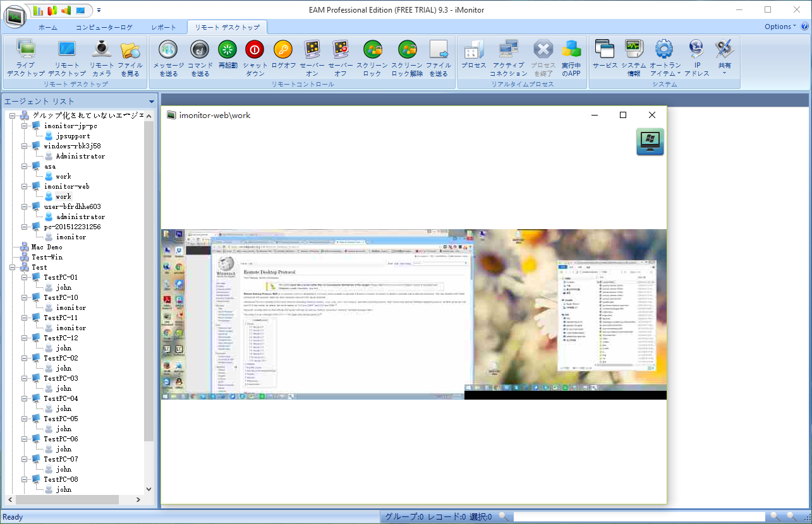Collapse the Test group tree node
The image size is (812, 524).
[13, 268]
